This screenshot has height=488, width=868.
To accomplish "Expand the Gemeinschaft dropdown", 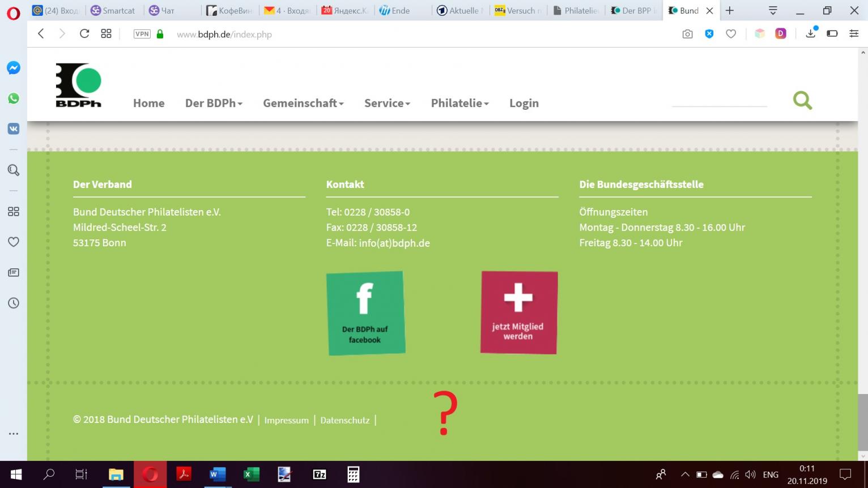I will (303, 103).
